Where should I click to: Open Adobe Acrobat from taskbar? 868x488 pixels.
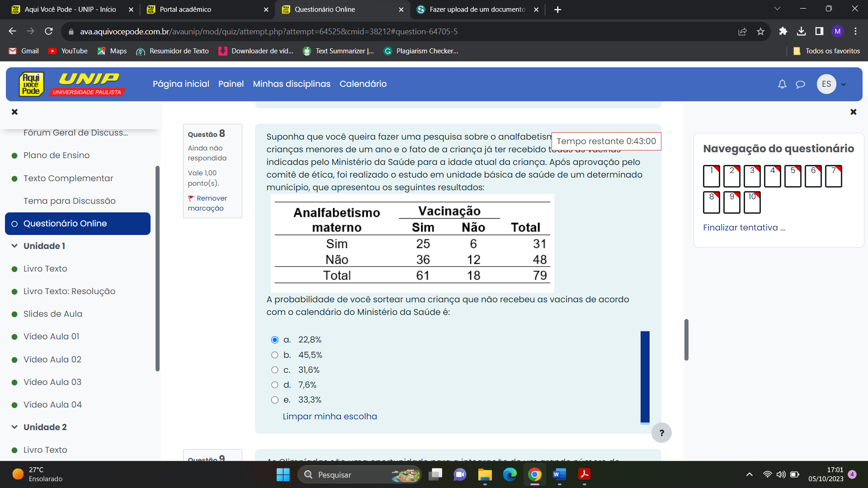click(584, 474)
